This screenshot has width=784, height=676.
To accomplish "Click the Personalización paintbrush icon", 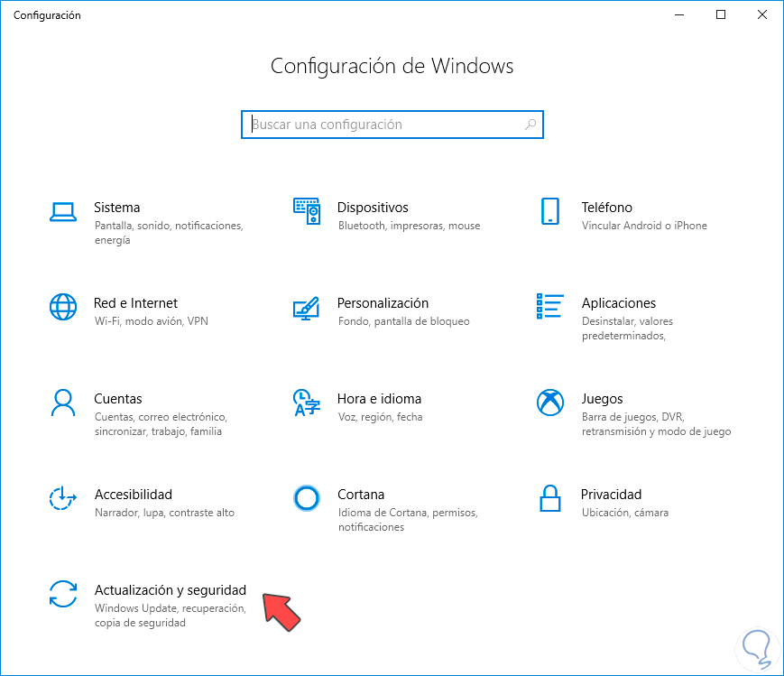I will pyautogui.click(x=307, y=307).
